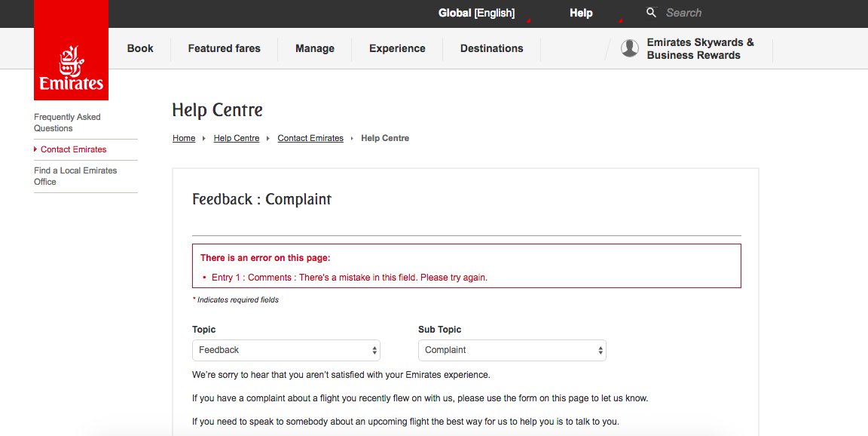Open the Help dropdown in top bar

click(581, 13)
